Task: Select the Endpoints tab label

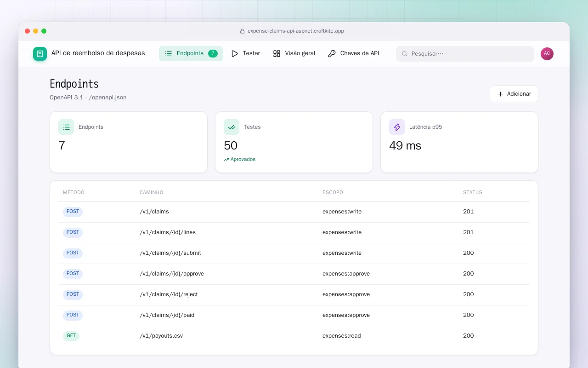Action: 190,53
